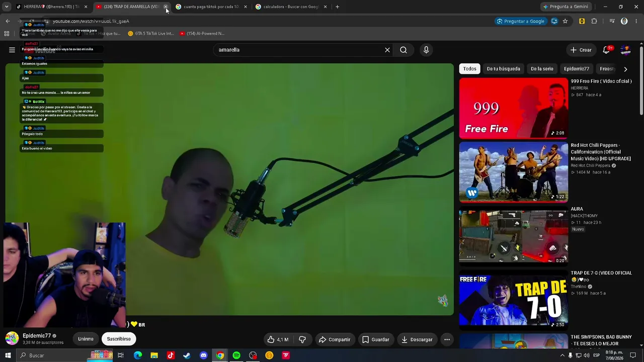Screen dimensions: 644x362
Task: Open the Chrome extensions puzzle icon
Action: (x=594, y=21)
